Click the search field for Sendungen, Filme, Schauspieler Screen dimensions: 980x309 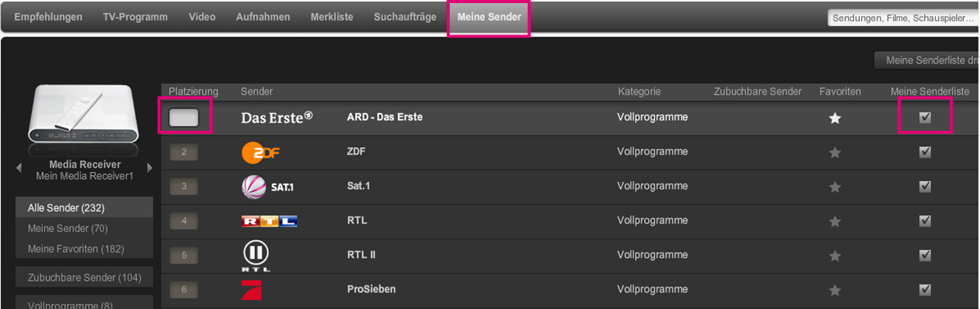click(x=903, y=18)
